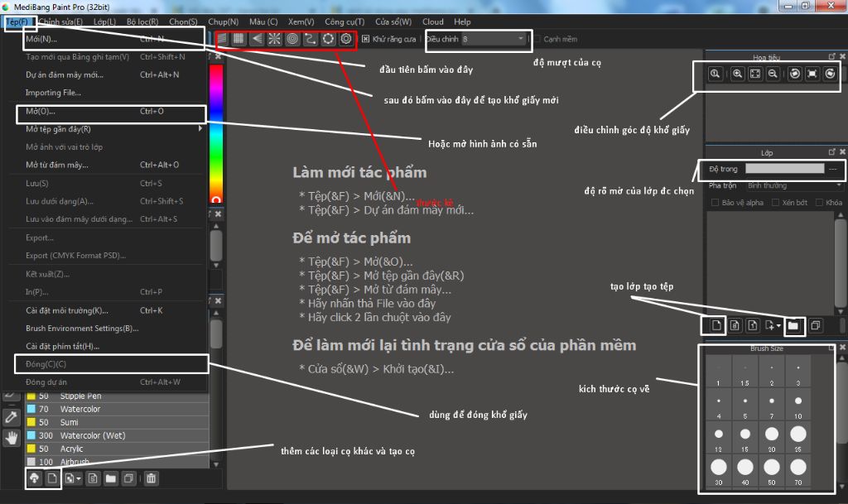
Task: Enable Xén bớt checkbox
Action: point(775,203)
